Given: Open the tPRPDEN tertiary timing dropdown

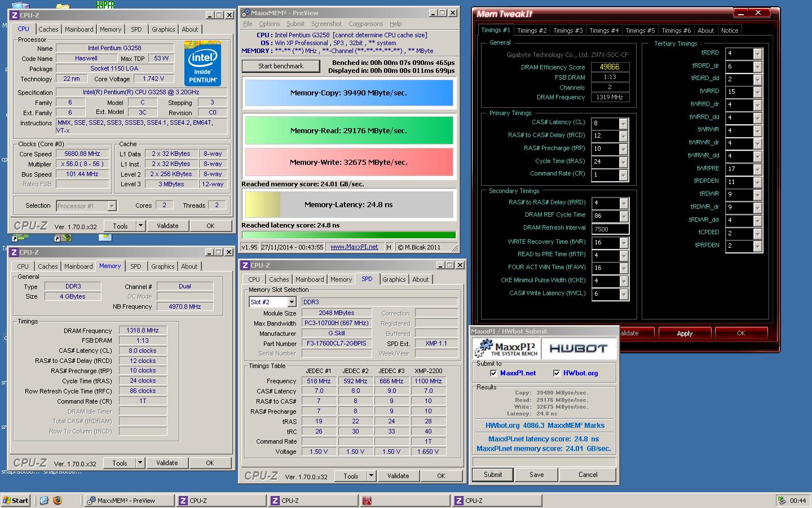Looking at the screenshot, I should 757,246.
